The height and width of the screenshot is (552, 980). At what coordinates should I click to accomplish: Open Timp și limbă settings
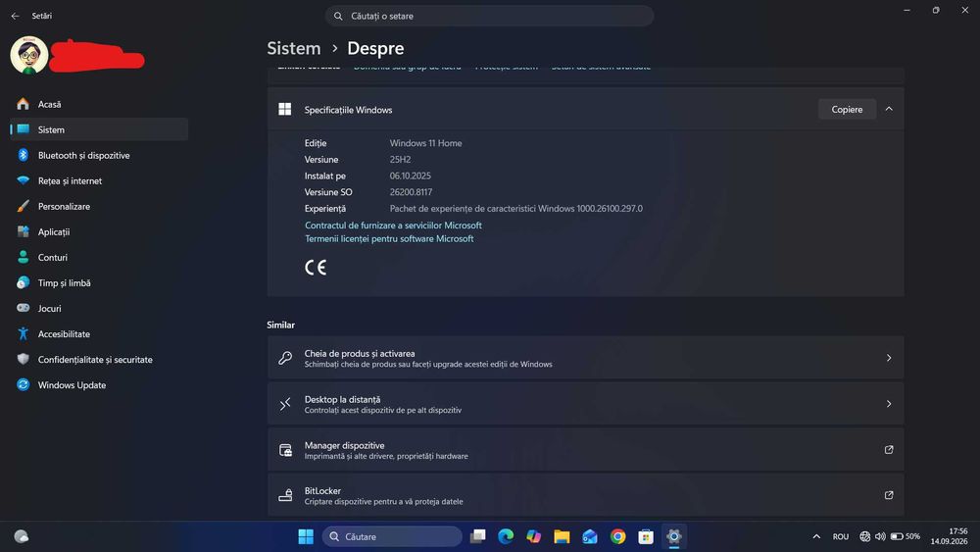click(98, 283)
